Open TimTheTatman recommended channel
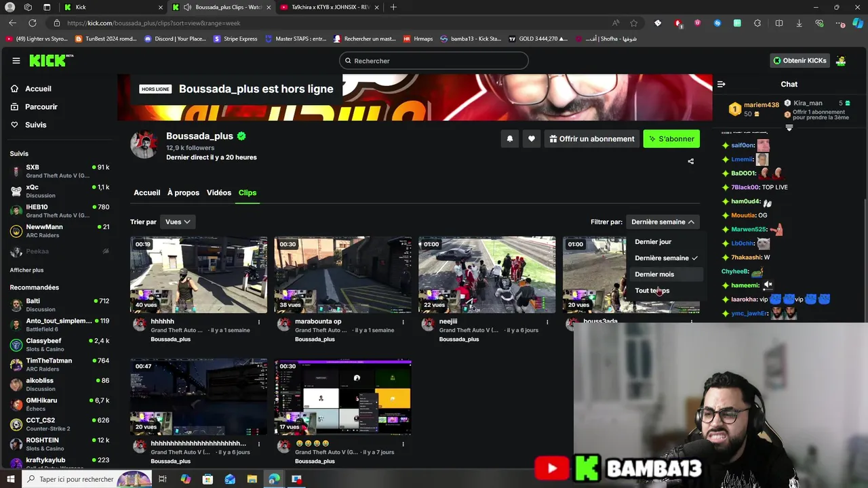Image resolution: width=868 pixels, height=488 pixels. [60, 365]
